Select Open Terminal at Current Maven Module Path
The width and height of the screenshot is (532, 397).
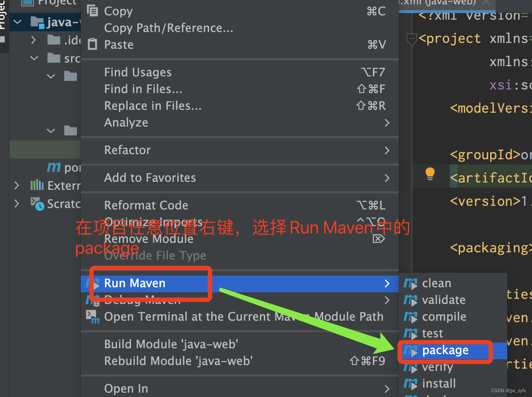click(239, 316)
